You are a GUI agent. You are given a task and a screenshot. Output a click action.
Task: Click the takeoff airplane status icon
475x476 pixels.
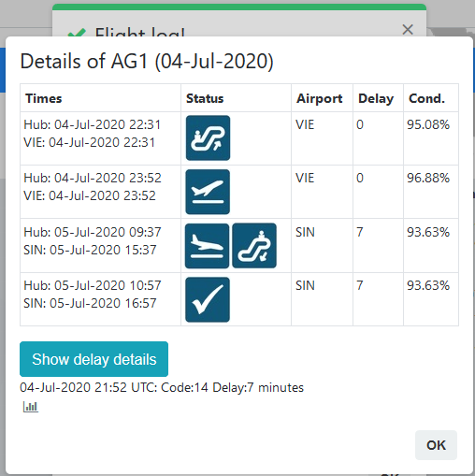(208, 192)
